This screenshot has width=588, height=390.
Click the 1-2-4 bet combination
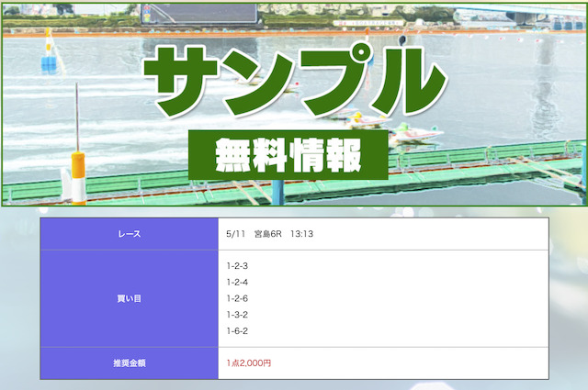[x=237, y=283]
